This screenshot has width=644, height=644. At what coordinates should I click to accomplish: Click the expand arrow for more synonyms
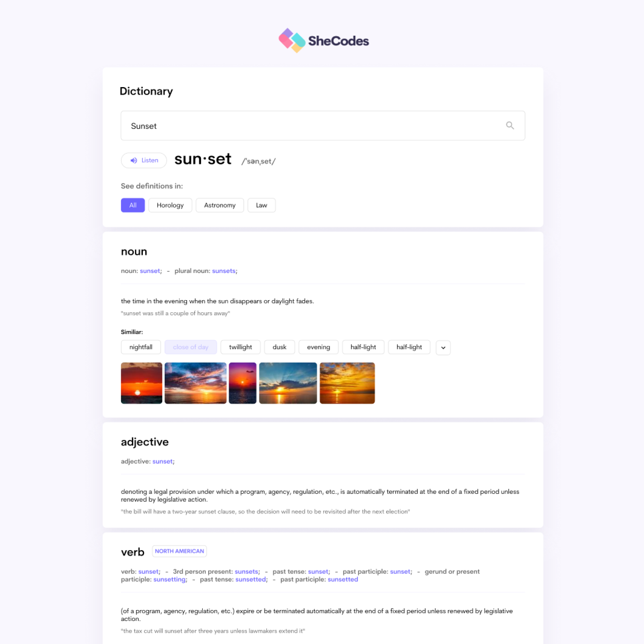pos(444,347)
